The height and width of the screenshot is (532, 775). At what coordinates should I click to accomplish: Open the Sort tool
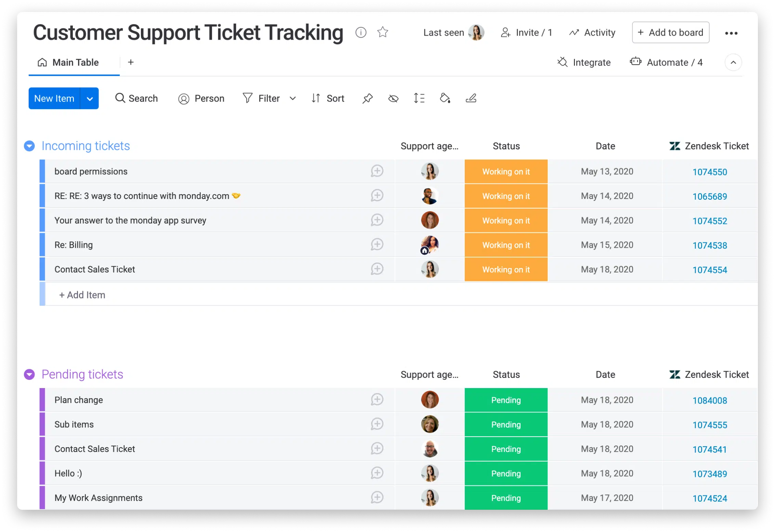pos(328,98)
